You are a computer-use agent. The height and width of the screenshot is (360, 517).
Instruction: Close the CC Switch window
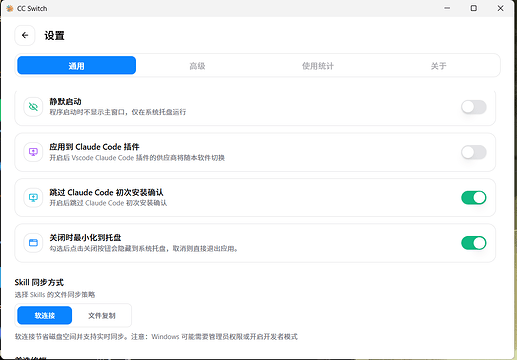(500, 8)
